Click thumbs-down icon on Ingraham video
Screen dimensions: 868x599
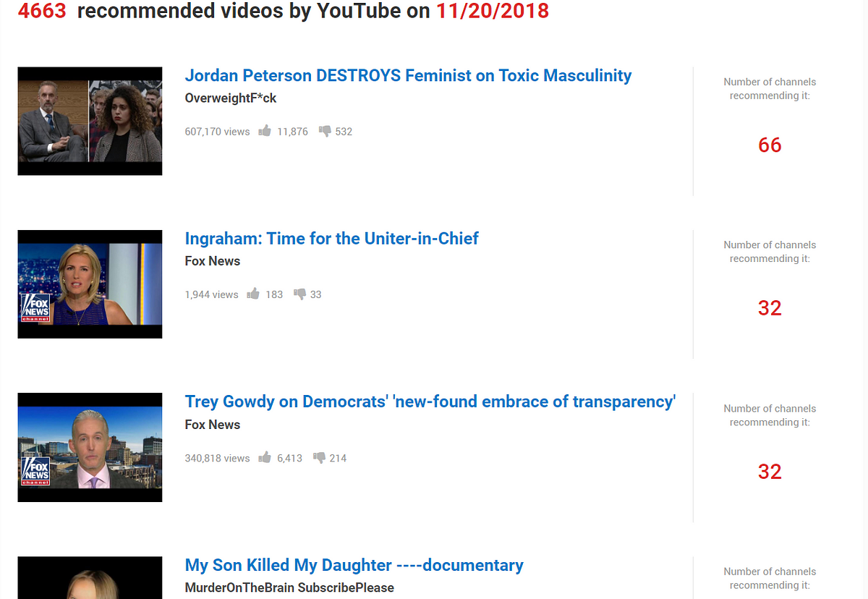click(x=299, y=294)
